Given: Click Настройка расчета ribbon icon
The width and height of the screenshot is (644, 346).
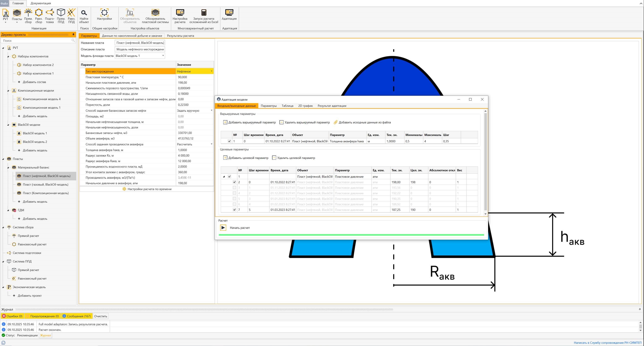Looking at the screenshot, I should click(180, 16).
